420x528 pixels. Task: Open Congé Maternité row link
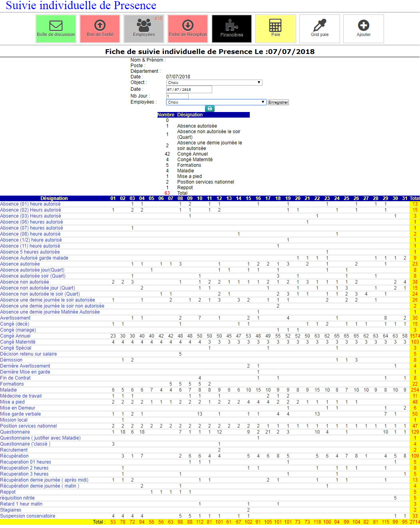[x=18, y=342]
